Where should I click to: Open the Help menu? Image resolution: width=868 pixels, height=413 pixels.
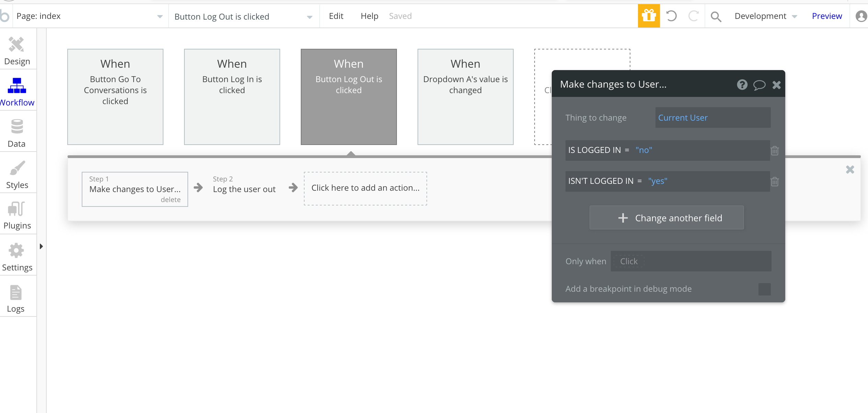click(369, 16)
